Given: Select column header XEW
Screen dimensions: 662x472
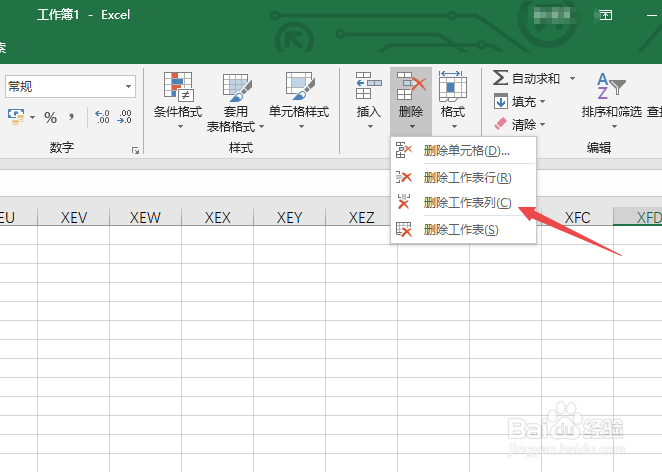Looking at the screenshot, I should [x=145, y=217].
